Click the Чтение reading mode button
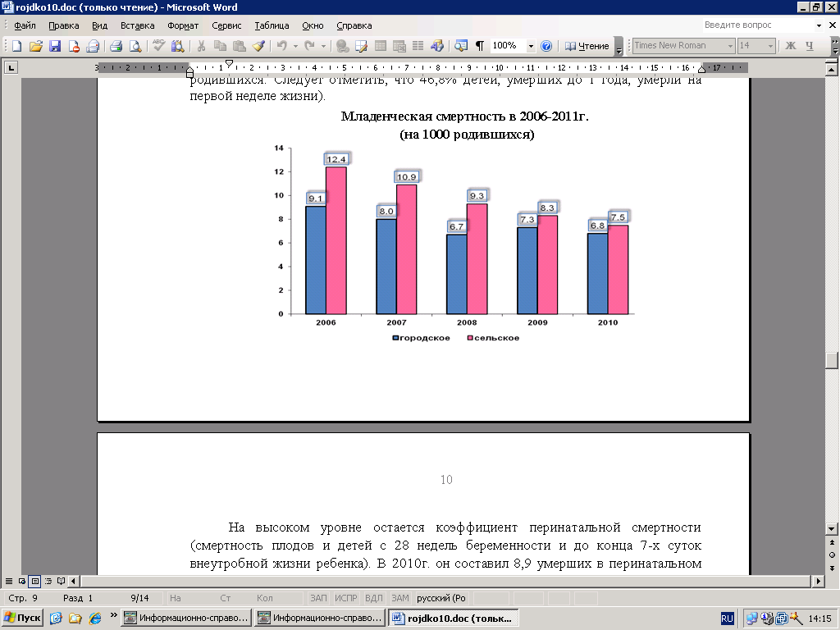The height and width of the screenshot is (630, 840). coord(587,46)
